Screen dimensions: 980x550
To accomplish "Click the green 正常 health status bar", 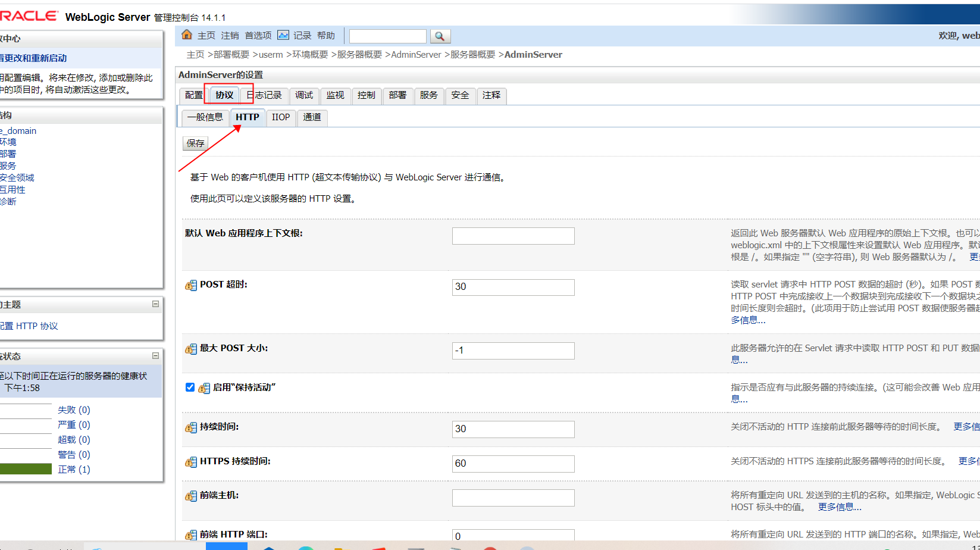I will click(x=26, y=469).
